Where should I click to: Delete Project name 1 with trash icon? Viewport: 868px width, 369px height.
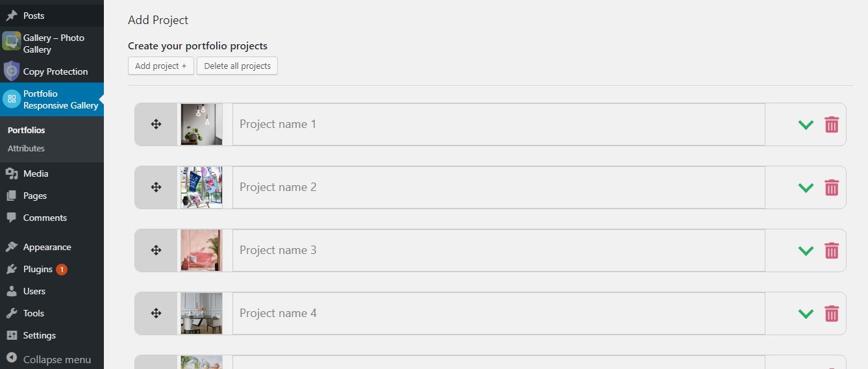point(832,124)
